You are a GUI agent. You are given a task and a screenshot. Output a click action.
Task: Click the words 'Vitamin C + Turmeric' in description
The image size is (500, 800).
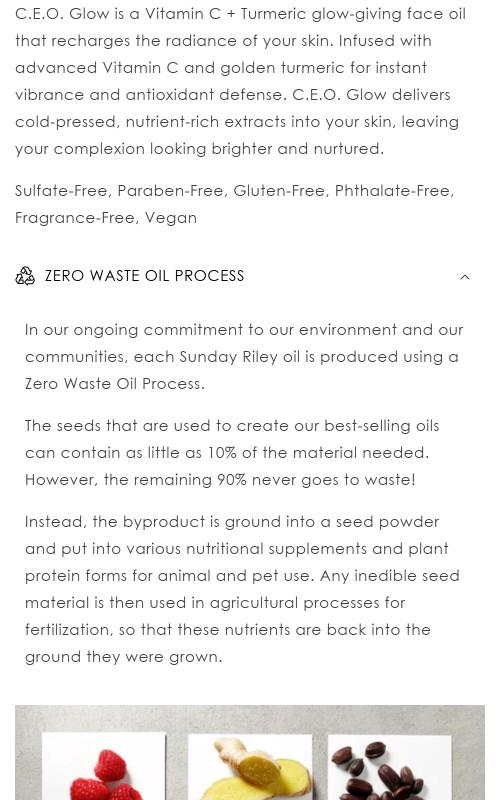[226, 14]
